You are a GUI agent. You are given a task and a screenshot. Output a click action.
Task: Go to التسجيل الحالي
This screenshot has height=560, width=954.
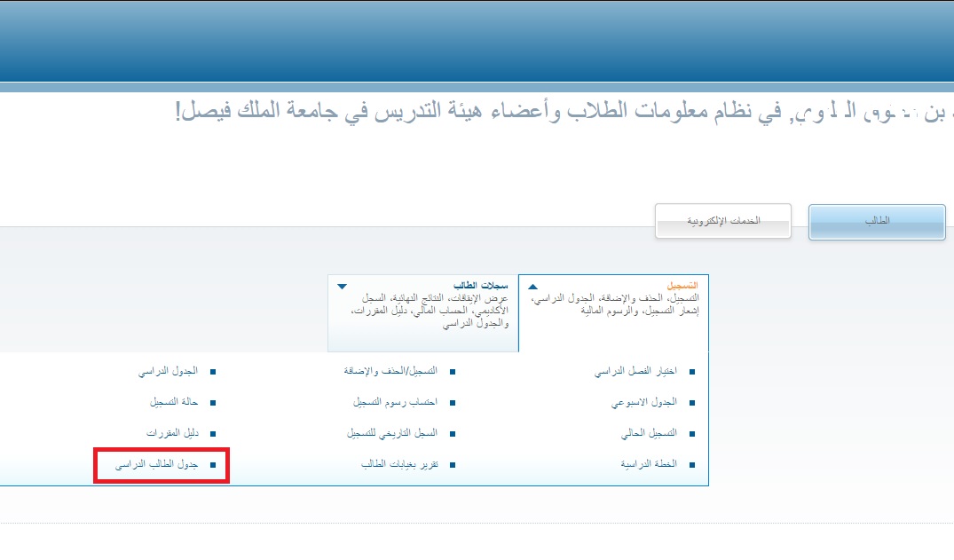(x=648, y=433)
